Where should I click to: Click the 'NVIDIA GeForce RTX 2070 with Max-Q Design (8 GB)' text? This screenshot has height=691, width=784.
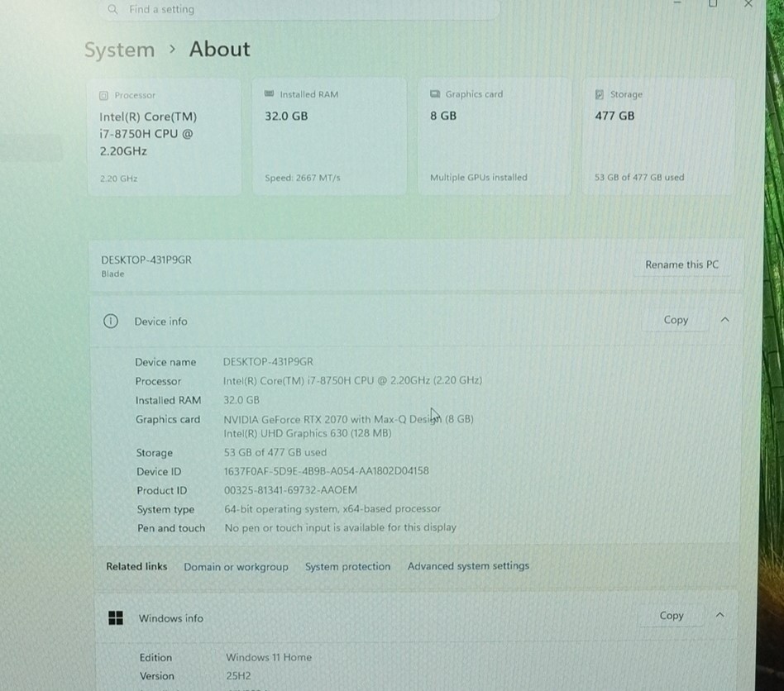(x=348, y=419)
